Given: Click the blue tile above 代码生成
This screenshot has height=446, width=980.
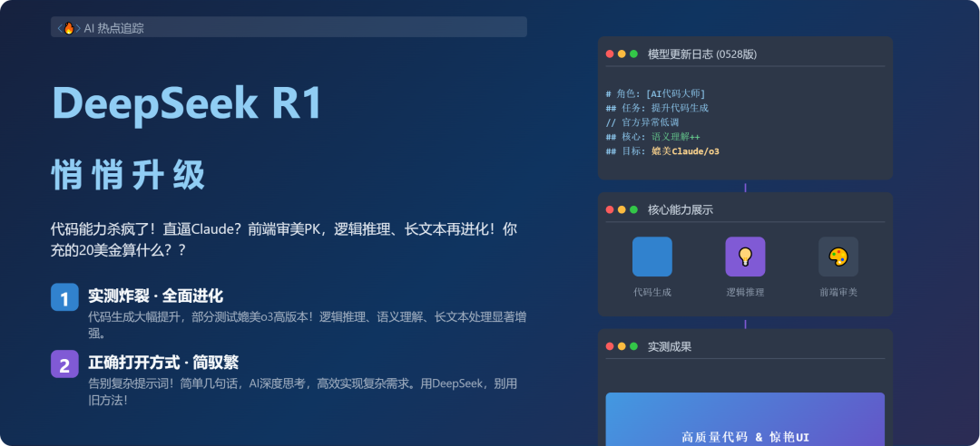Looking at the screenshot, I should 652,257.
